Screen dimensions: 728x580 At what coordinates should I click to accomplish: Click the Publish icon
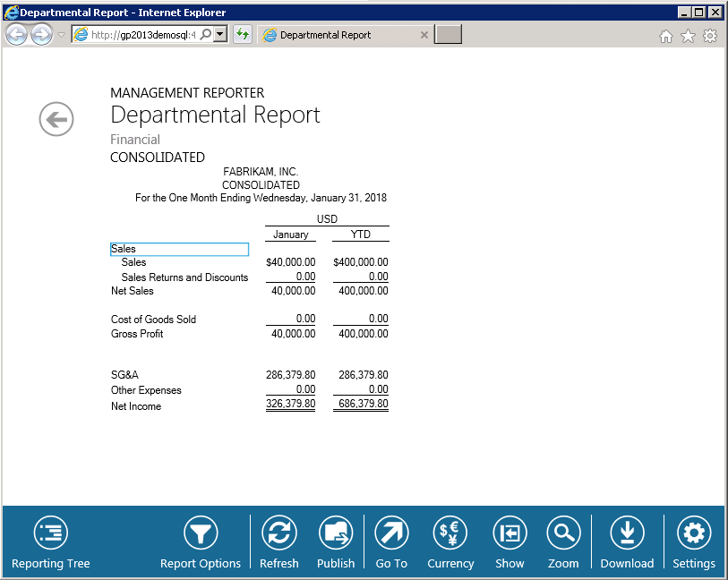pyautogui.click(x=336, y=534)
